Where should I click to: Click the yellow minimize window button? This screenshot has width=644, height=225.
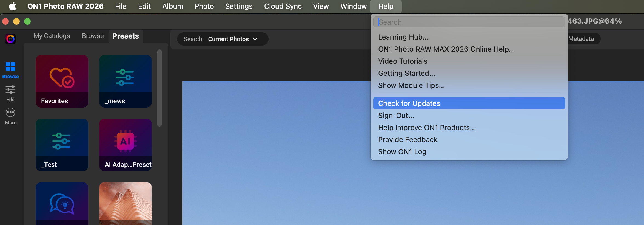coord(16,21)
